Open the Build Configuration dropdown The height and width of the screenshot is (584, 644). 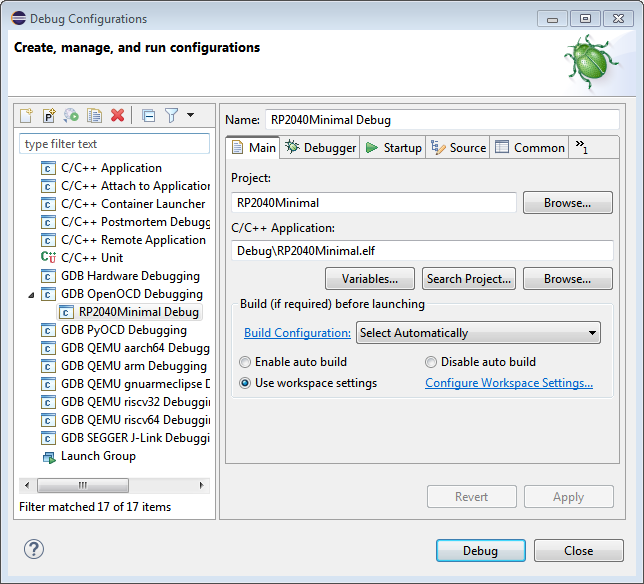(478, 333)
